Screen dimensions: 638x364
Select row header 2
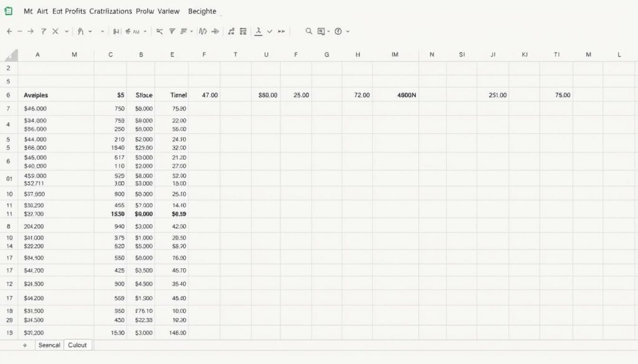pyautogui.click(x=8, y=68)
